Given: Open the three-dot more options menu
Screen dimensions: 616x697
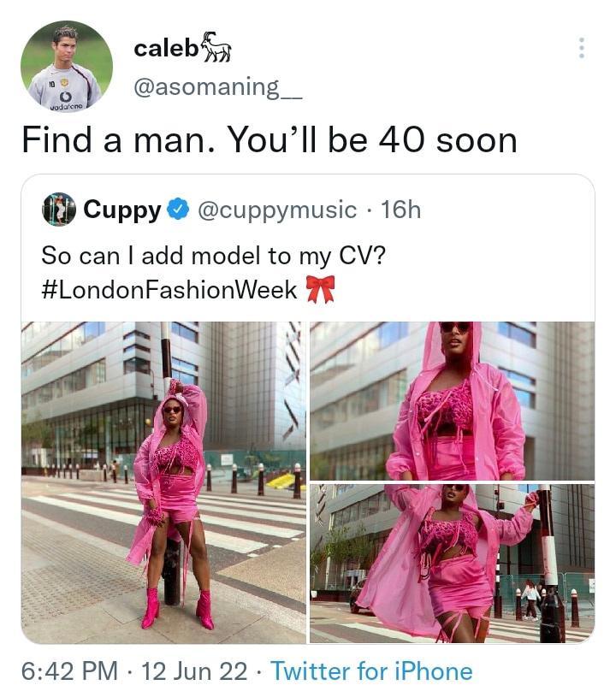Looking at the screenshot, I should click(x=581, y=48).
